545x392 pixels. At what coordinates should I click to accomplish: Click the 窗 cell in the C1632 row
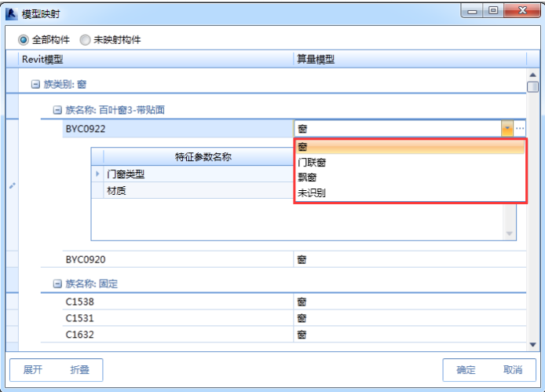pyautogui.click(x=410, y=335)
